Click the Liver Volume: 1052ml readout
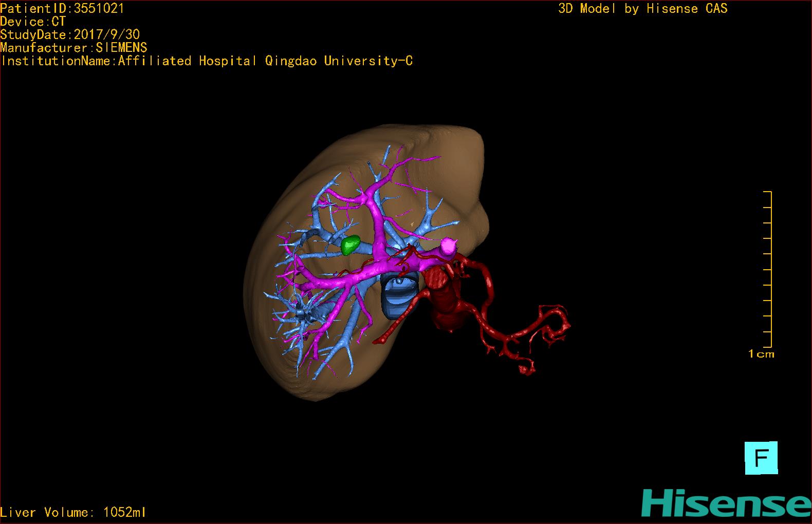Image resolution: width=812 pixels, height=524 pixels. click(x=73, y=512)
